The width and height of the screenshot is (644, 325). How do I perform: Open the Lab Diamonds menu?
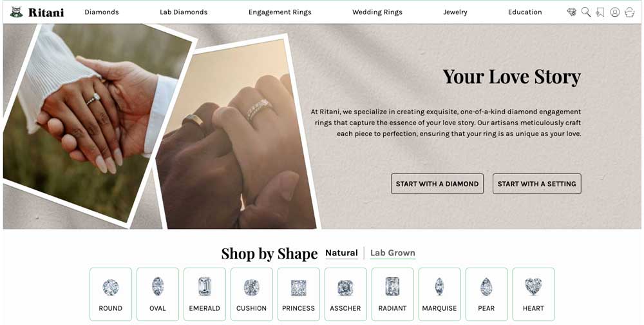[184, 12]
